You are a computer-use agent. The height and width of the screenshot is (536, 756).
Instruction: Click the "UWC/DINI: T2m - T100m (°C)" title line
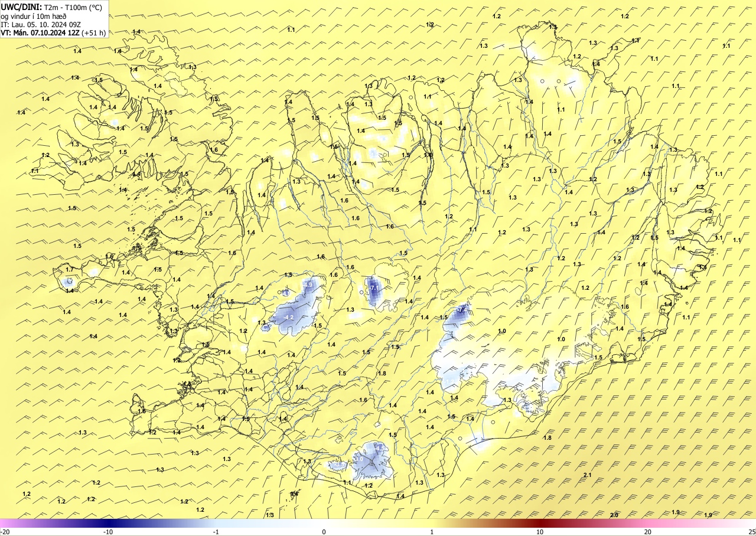(x=51, y=7)
